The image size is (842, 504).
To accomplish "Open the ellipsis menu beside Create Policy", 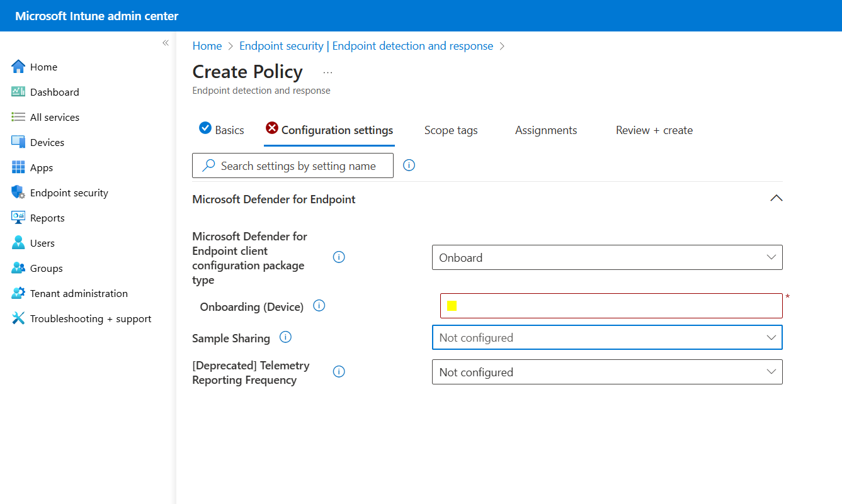I will (327, 72).
